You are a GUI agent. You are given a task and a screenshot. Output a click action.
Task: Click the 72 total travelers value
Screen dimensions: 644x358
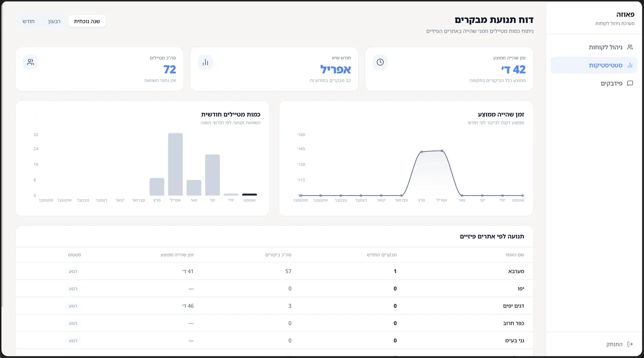coord(170,70)
